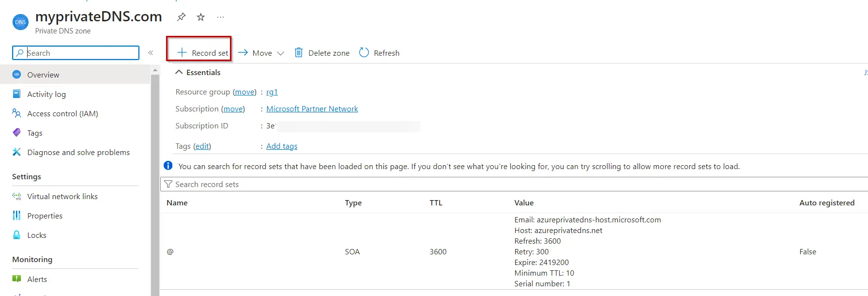Screen dimensions: 868x296
Task: Open the ellipsis more options menu
Action: pos(220,17)
